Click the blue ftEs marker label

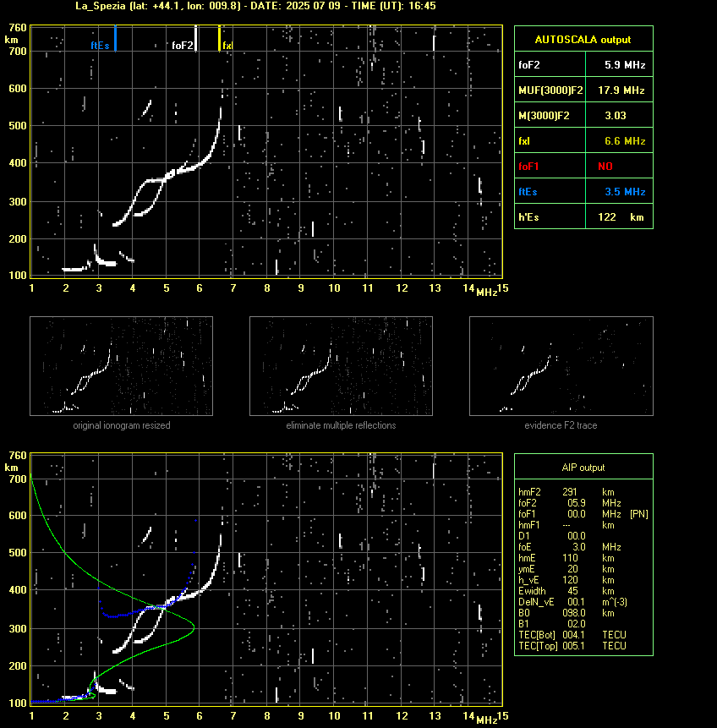[x=100, y=46]
